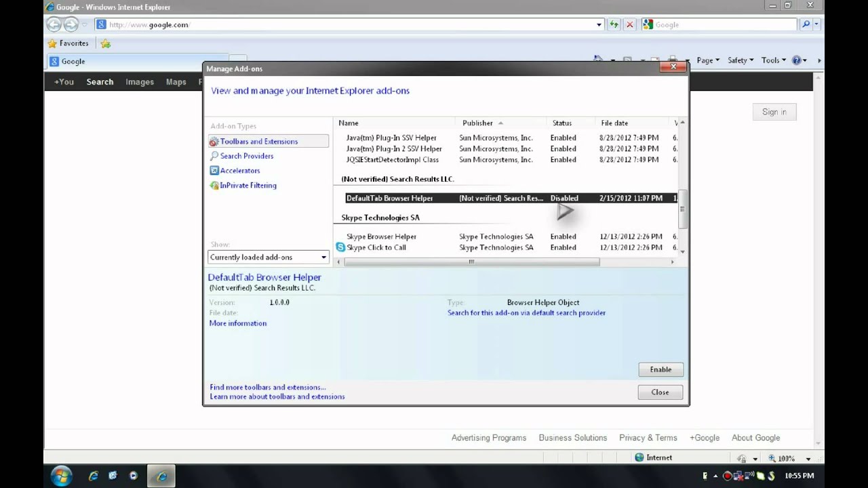Click the browser Back arrow button
This screenshot has height=488, width=868.
(54, 25)
